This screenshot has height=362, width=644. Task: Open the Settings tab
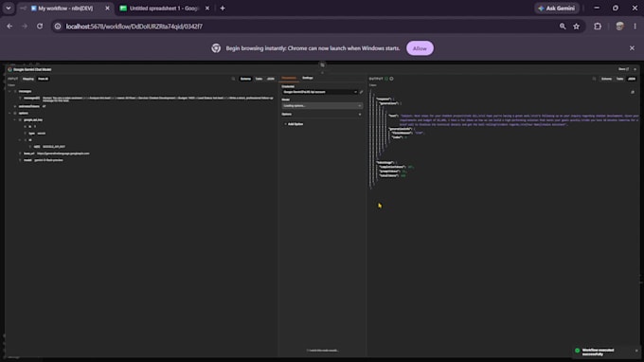[307, 78]
